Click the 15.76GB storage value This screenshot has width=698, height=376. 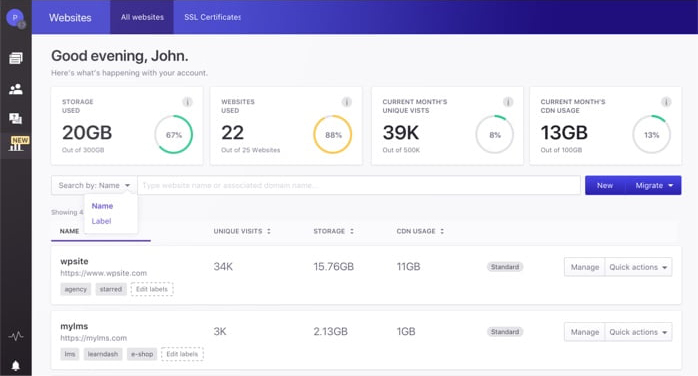(333, 267)
